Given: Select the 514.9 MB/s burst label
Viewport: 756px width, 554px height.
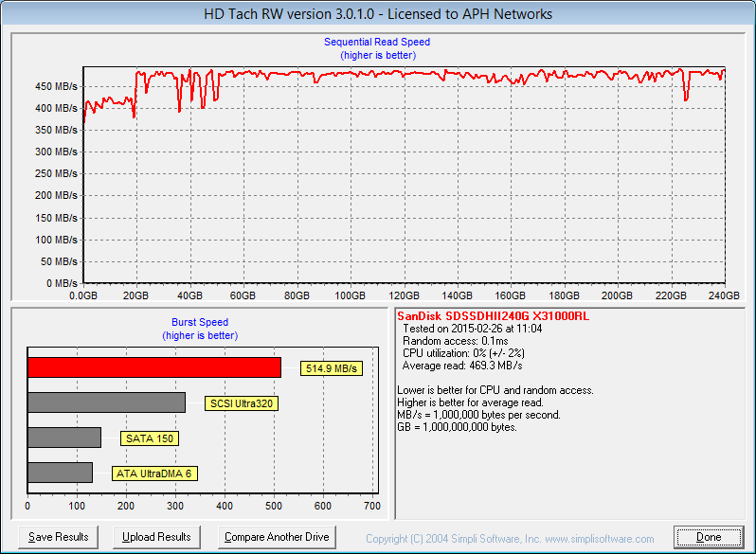Looking at the screenshot, I should coord(333,368).
